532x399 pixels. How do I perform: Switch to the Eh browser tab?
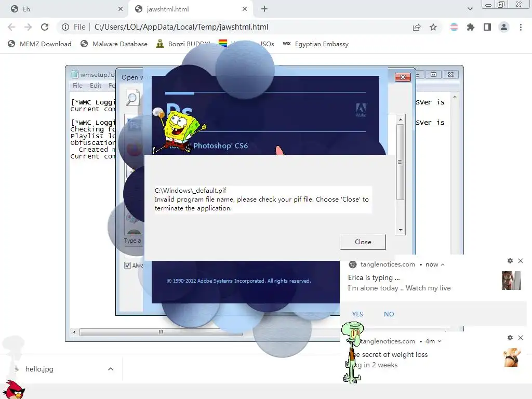tap(64, 9)
